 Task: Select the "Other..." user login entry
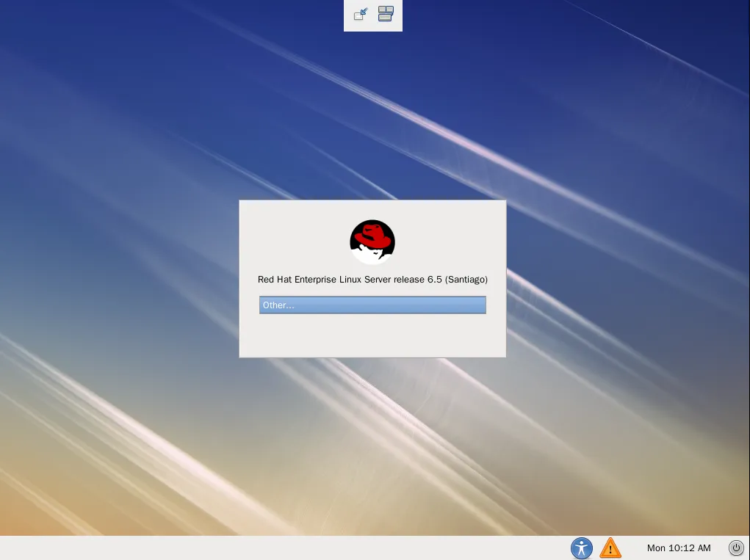pyautogui.click(x=372, y=305)
